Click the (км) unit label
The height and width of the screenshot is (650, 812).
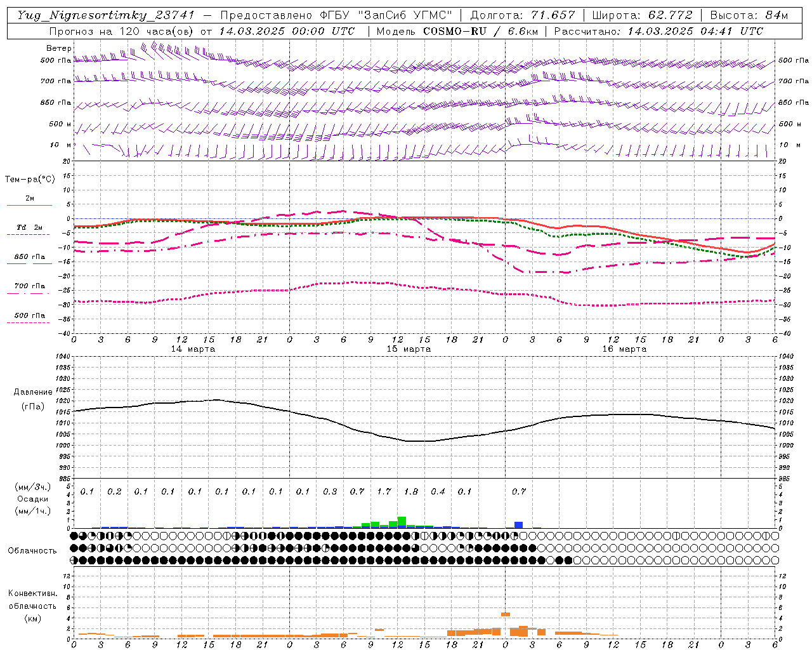point(33,618)
